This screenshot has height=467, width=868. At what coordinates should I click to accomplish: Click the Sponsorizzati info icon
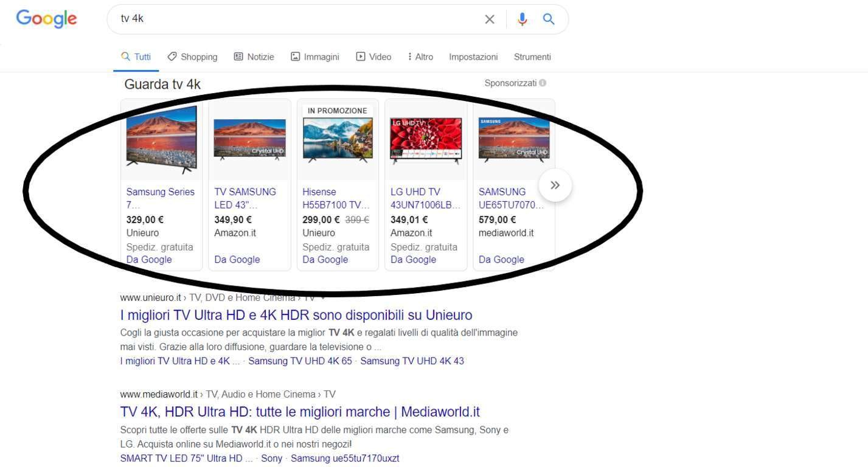[x=543, y=83]
